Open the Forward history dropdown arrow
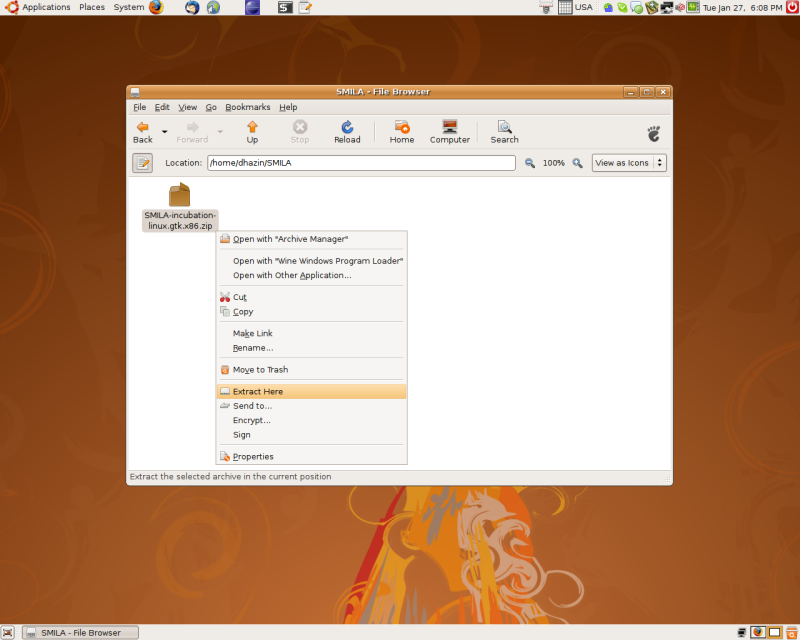 220,132
